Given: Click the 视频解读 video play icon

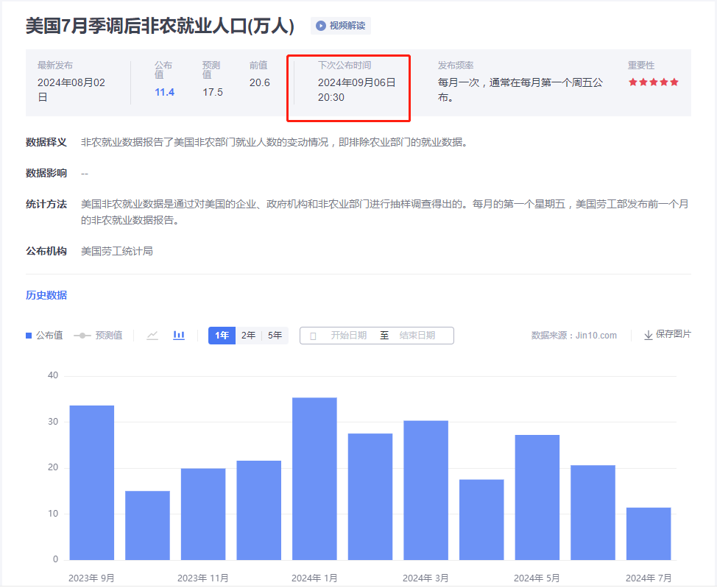Looking at the screenshot, I should coord(321,26).
